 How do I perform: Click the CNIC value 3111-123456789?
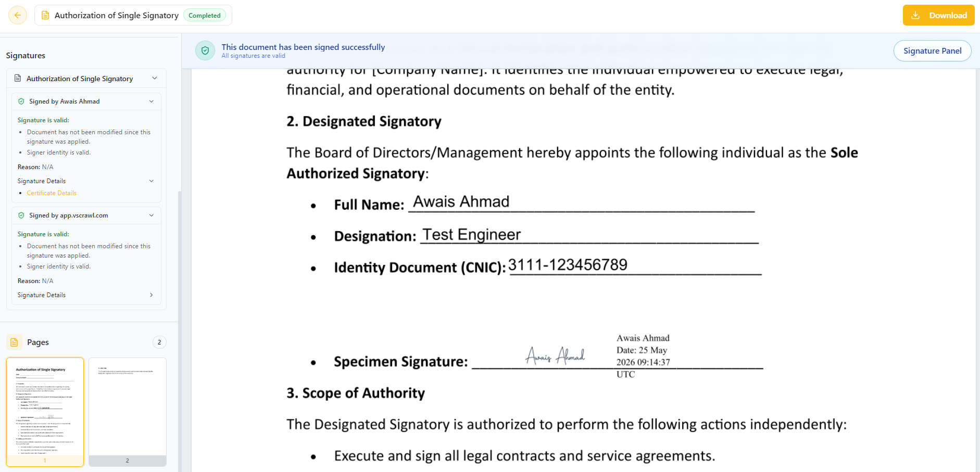[x=568, y=265]
